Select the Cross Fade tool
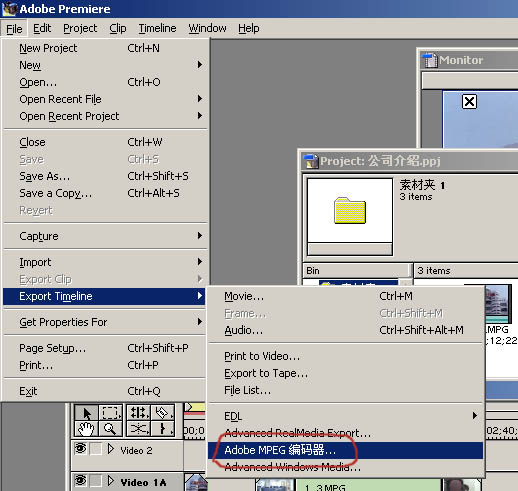Viewport: 518px width, 491px height. pyautogui.click(x=139, y=429)
